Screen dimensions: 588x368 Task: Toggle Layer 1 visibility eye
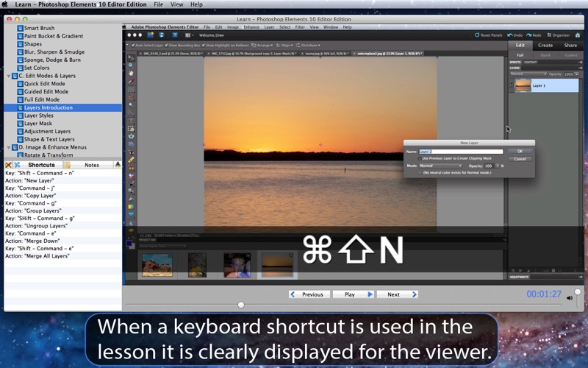[x=512, y=85]
